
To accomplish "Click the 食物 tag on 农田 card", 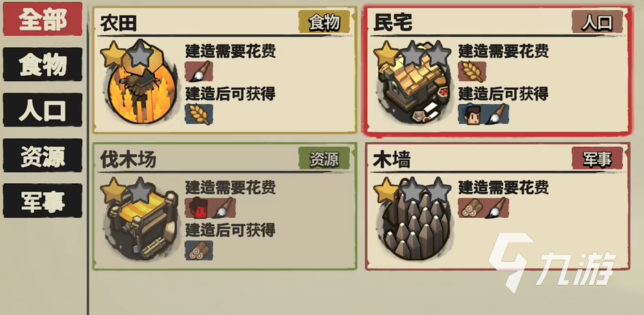I will (x=324, y=22).
